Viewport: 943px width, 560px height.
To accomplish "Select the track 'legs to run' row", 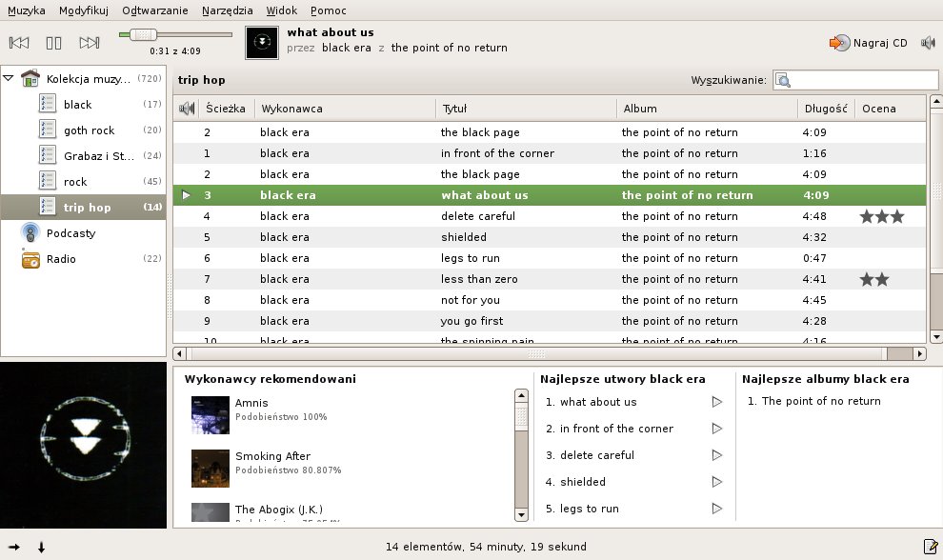I will point(549,258).
